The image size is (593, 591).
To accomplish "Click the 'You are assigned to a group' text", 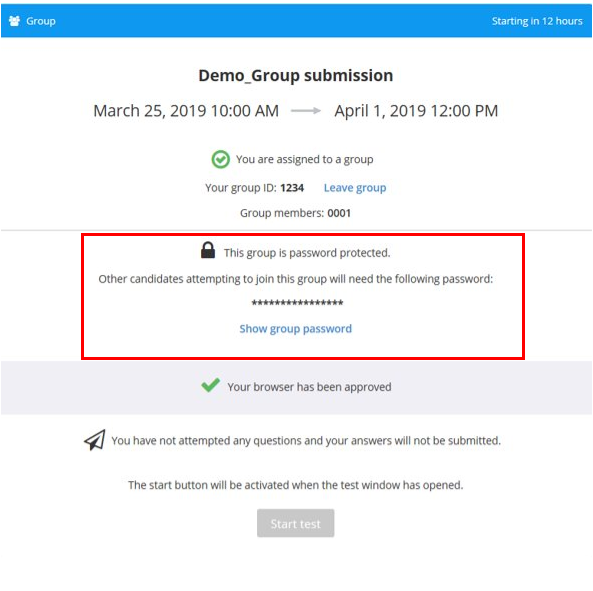I will [x=304, y=160].
